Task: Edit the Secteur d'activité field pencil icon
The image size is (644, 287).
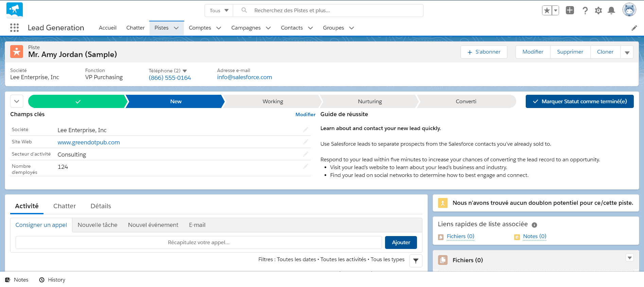Action: coord(306,154)
